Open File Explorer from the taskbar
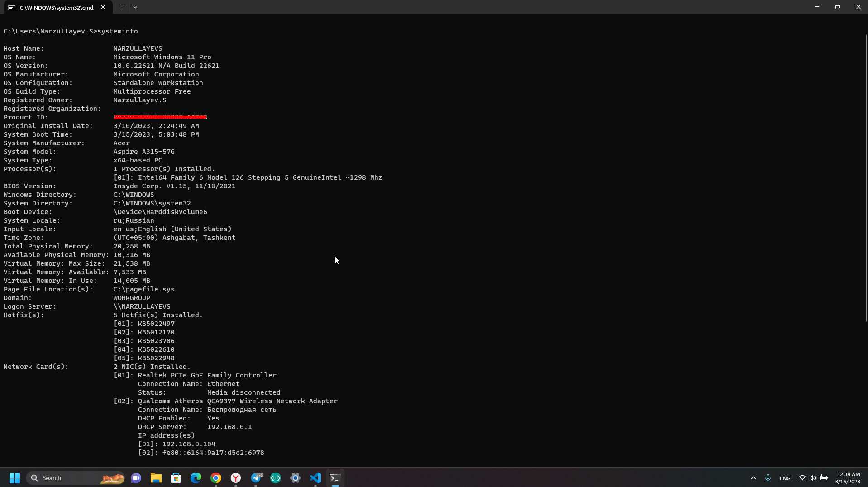Image resolution: width=868 pixels, height=487 pixels. [156, 477]
